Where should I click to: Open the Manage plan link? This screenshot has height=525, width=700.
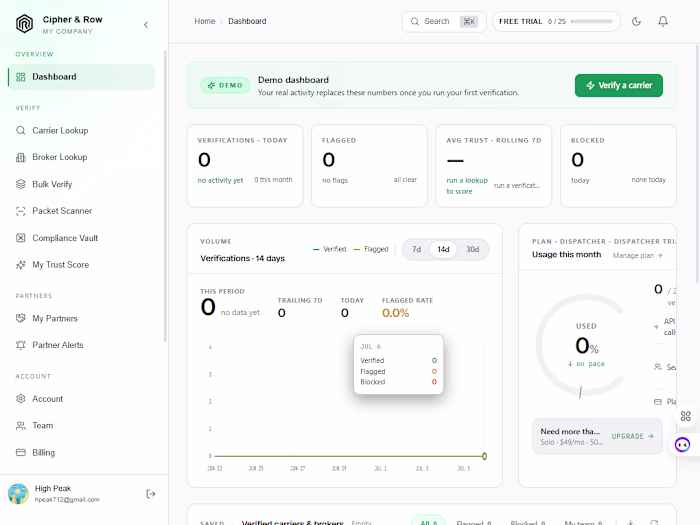(x=638, y=255)
